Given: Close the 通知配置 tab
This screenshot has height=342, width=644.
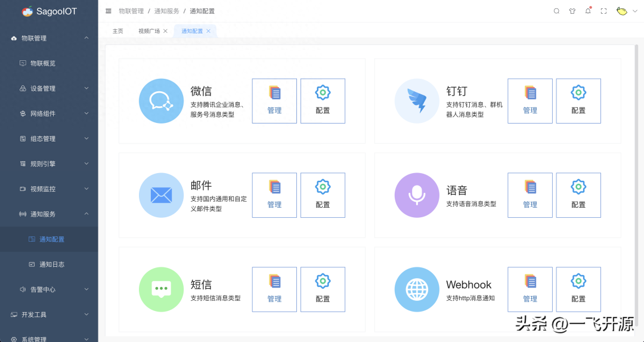Looking at the screenshot, I should (208, 31).
